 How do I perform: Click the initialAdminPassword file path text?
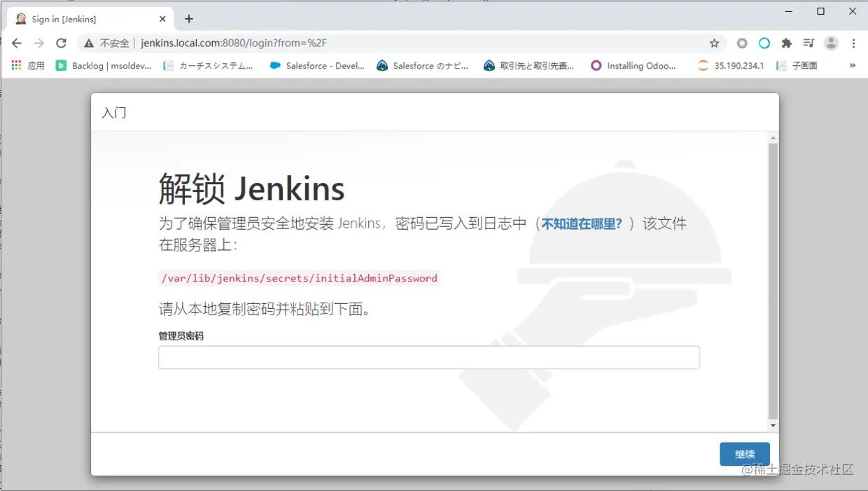pyautogui.click(x=300, y=278)
